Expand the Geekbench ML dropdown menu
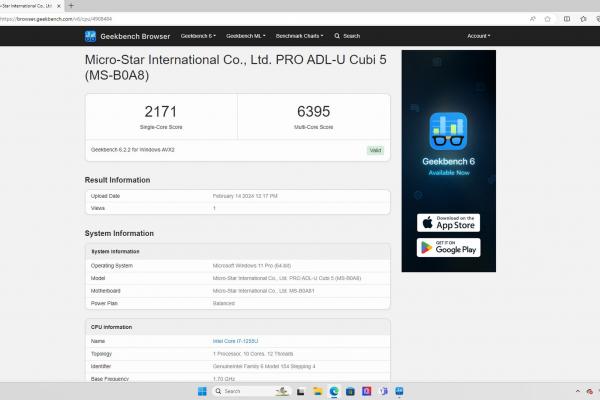 coord(246,36)
